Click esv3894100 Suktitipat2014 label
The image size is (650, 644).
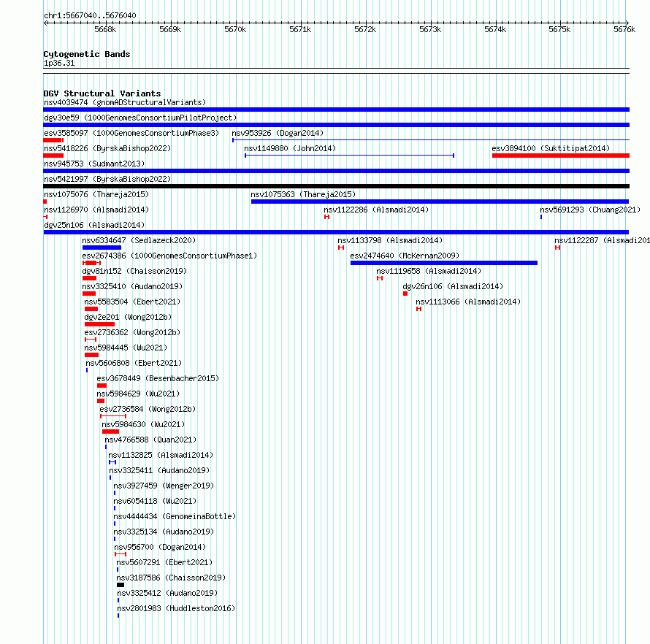coord(551,148)
